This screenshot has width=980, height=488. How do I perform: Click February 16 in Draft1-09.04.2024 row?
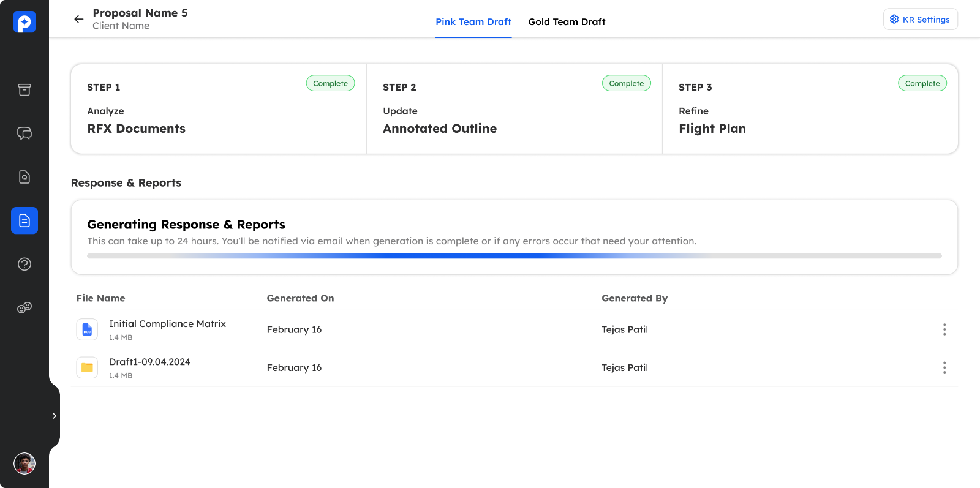294,367
